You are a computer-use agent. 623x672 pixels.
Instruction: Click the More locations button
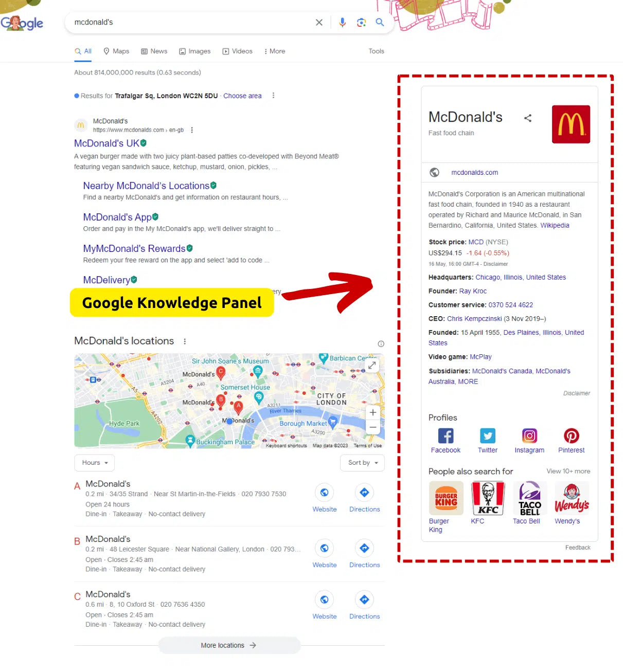(229, 645)
